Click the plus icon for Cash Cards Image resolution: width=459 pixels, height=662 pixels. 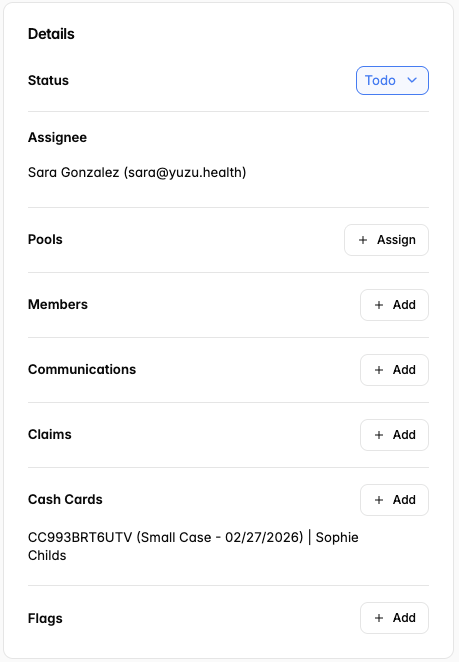pos(379,500)
